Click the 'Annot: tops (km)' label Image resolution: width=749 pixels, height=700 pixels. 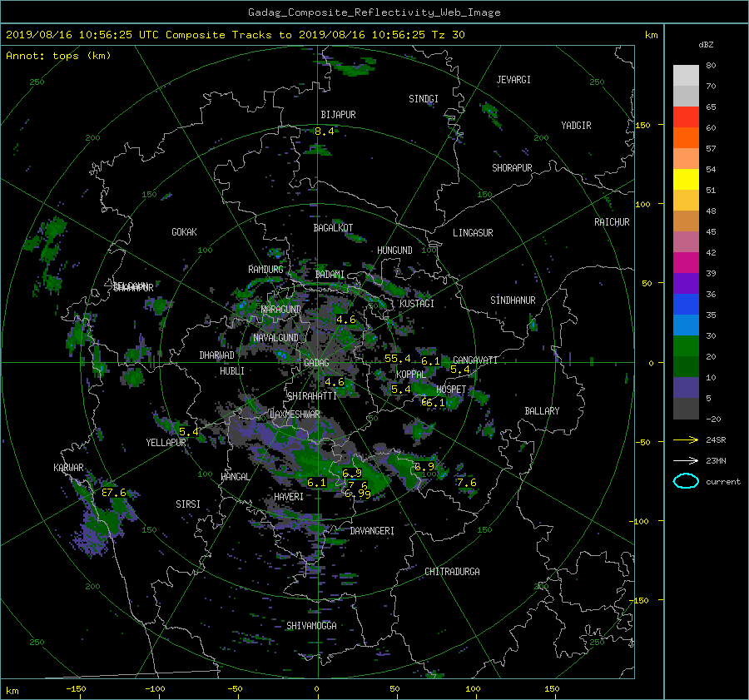coord(58,56)
